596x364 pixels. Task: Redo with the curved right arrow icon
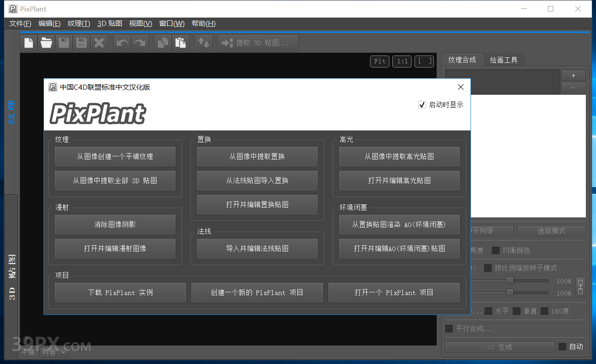[140, 43]
